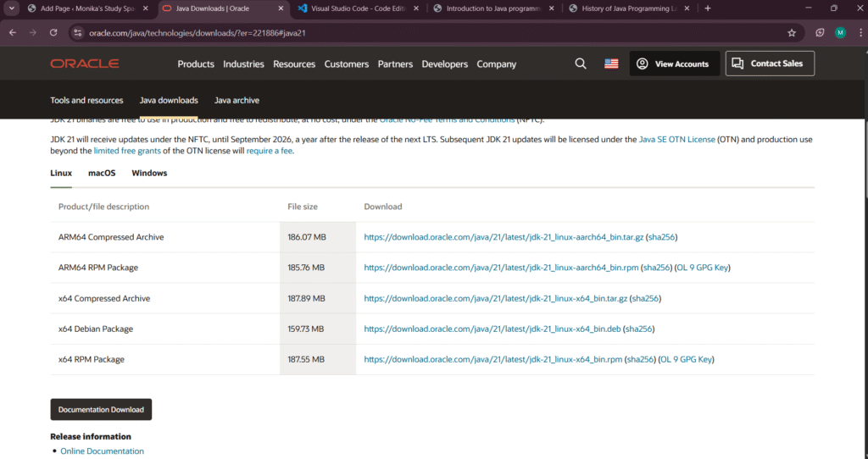Open a new browser tab
Screen dimensions: 868x459
tap(708, 8)
